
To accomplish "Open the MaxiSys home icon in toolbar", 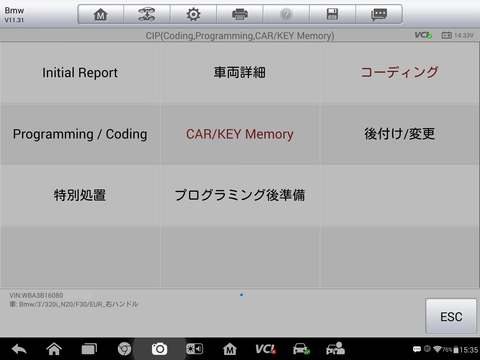I will (100, 14).
